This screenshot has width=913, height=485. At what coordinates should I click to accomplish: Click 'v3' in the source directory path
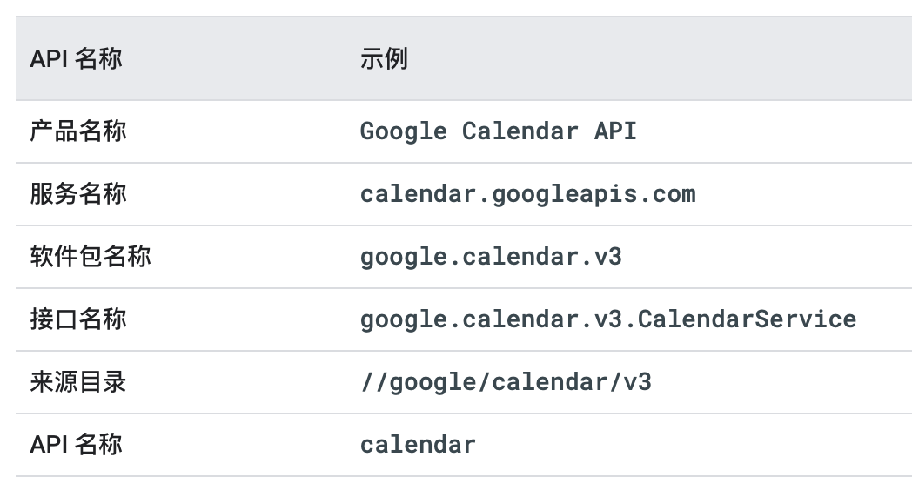click(x=637, y=383)
